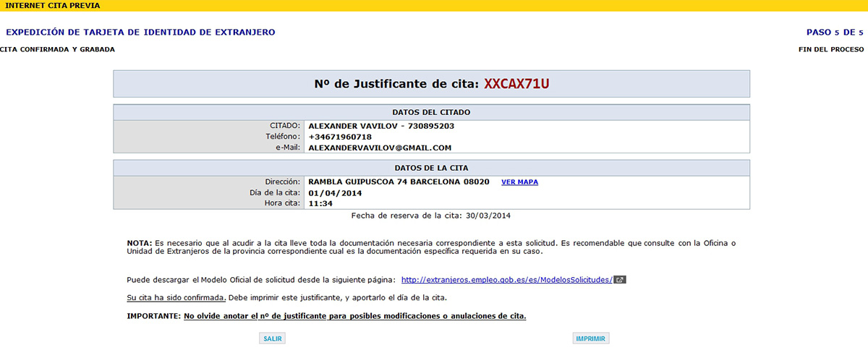Open the extranjeros.empleo.gob.es ModelosSolicitudes link
Viewport: 868px width, 353px height.
click(x=506, y=280)
